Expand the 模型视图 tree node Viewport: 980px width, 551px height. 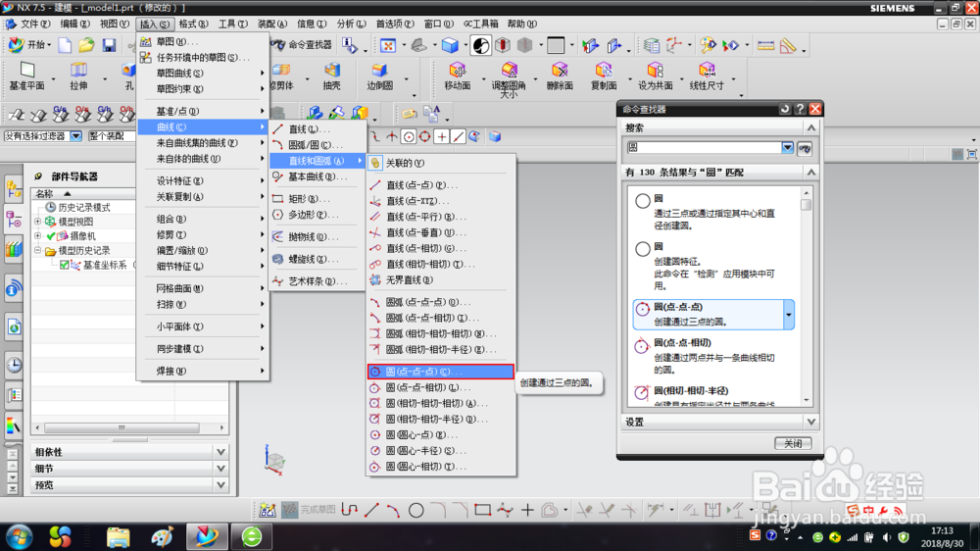(37, 222)
